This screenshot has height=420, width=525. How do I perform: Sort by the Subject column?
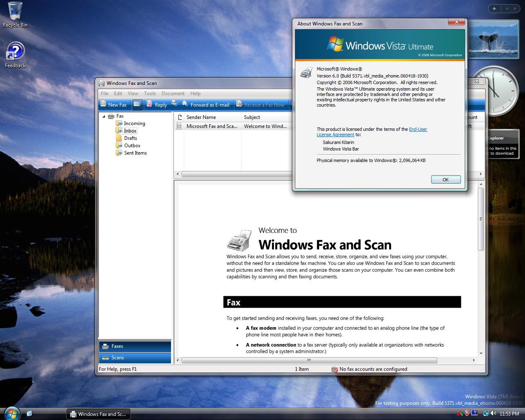coord(267,117)
